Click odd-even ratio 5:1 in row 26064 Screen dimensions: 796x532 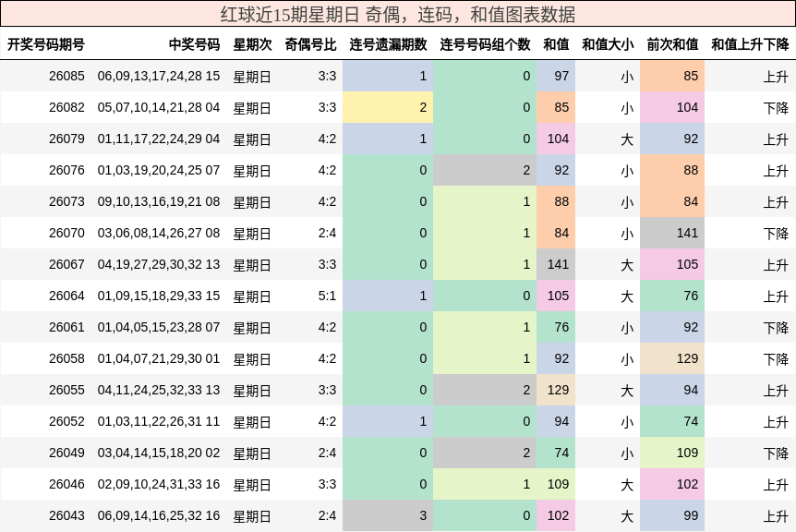pos(327,296)
